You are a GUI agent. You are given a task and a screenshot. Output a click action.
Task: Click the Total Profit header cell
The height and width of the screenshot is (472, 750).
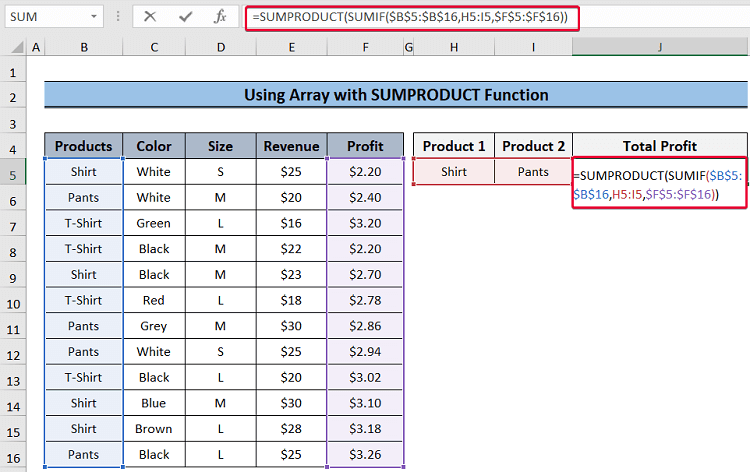coord(660,146)
